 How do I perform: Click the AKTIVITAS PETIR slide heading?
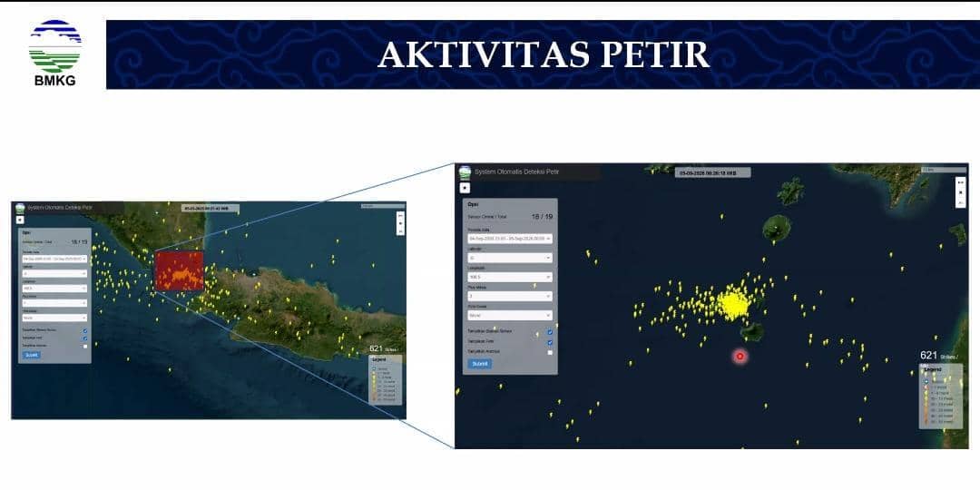(x=544, y=54)
